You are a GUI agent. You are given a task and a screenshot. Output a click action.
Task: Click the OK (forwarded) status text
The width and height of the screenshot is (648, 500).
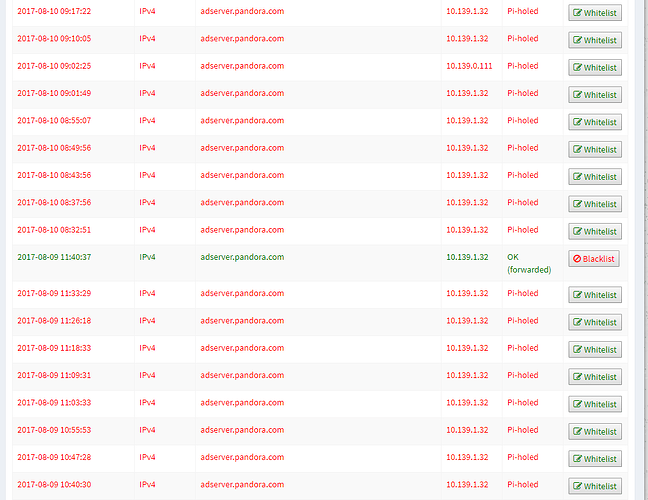tap(528, 262)
